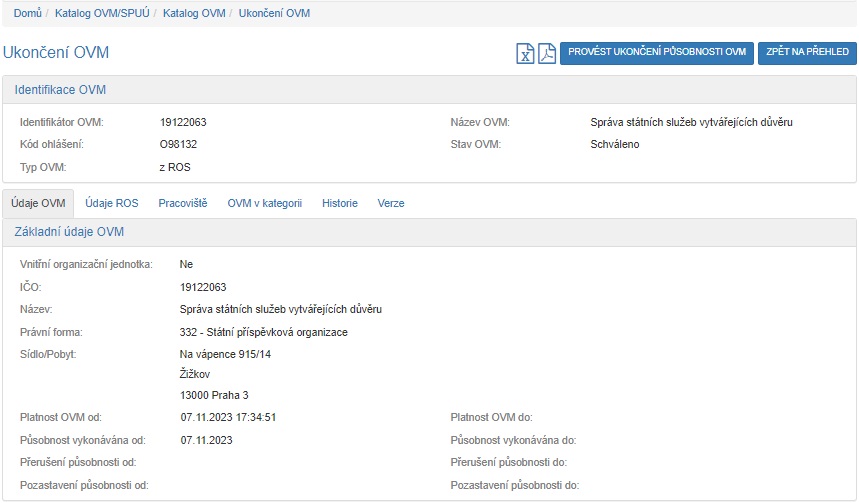859x503 pixels.
Task: Switch to the Údaje ROS tab
Action: [112, 203]
